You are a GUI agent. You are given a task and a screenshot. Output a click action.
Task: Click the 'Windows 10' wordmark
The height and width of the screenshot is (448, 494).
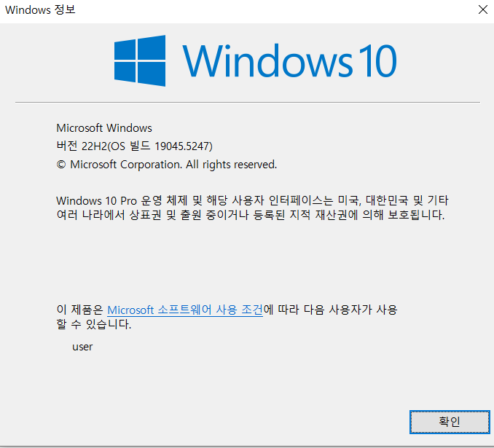pyautogui.click(x=289, y=60)
